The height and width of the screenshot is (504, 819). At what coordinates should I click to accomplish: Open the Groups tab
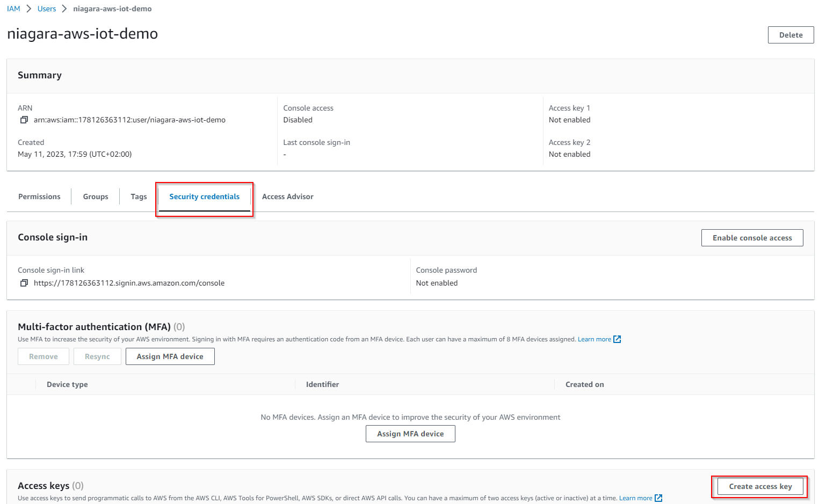click(96, 196)
